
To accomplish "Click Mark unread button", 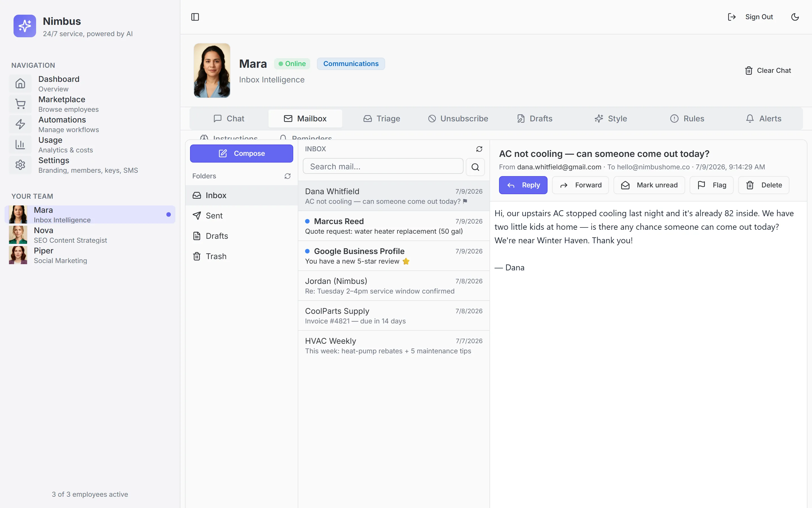I will click(649, 185).
